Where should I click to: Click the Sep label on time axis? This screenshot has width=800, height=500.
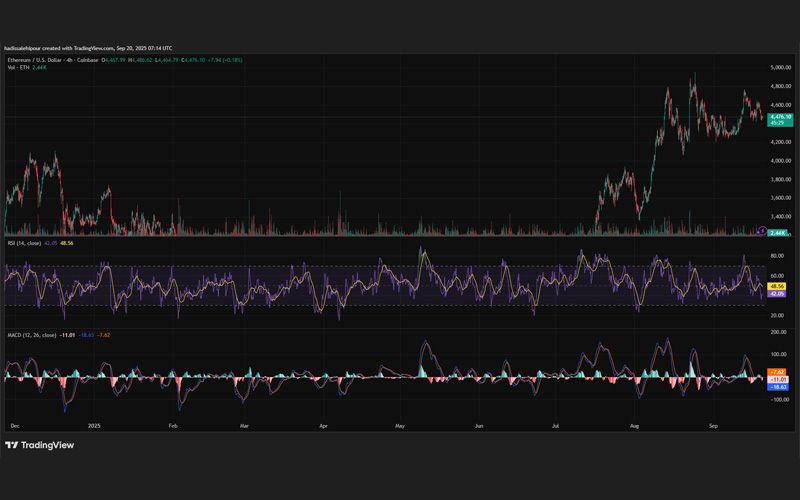click(714, 426)
